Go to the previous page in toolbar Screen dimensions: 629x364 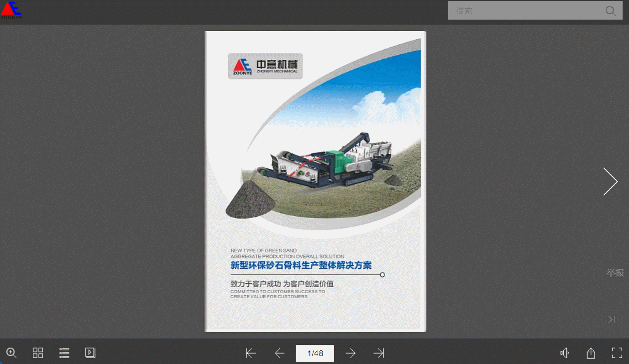pos(279,353)
